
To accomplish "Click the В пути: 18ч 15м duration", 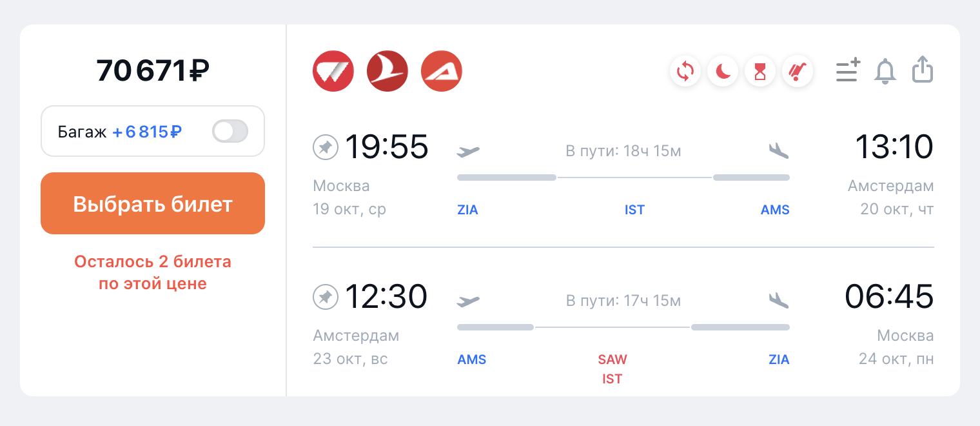I will (x=623, y=151).
